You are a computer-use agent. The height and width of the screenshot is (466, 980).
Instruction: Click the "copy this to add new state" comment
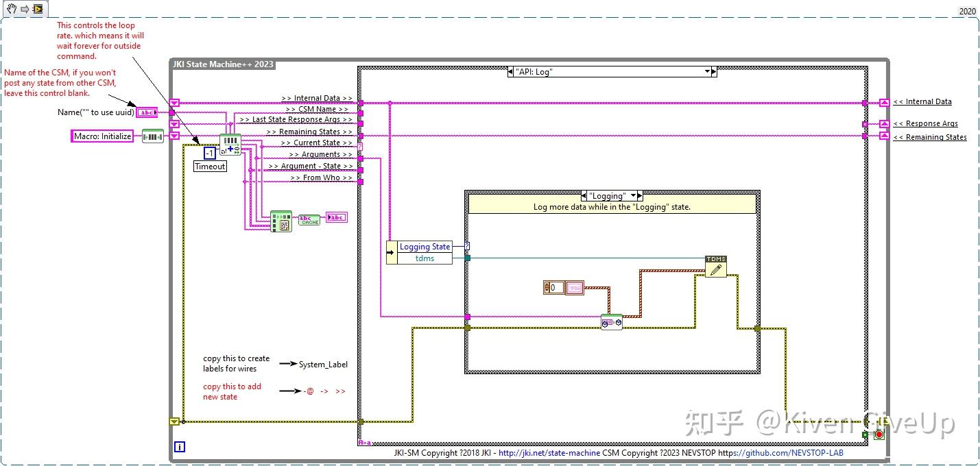(232, 391)
